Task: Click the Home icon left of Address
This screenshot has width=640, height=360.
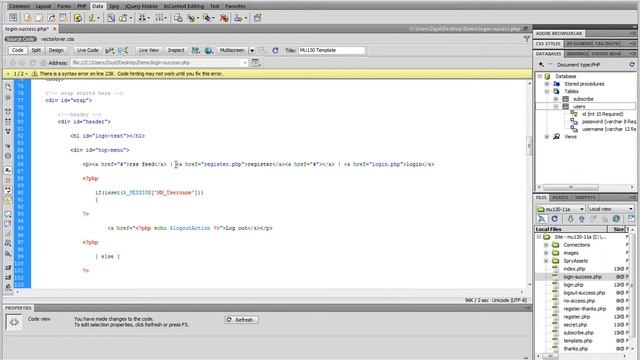Action: click(43, 63)
